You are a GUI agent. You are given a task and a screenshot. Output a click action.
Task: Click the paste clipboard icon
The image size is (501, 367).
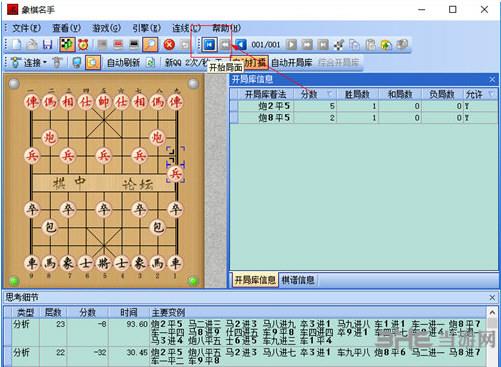tap(370, 45)
